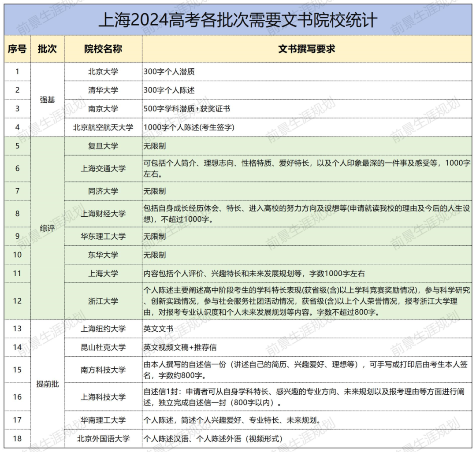
Task: Select the 综评 batch cell
Action: click(x=47, y=228)
